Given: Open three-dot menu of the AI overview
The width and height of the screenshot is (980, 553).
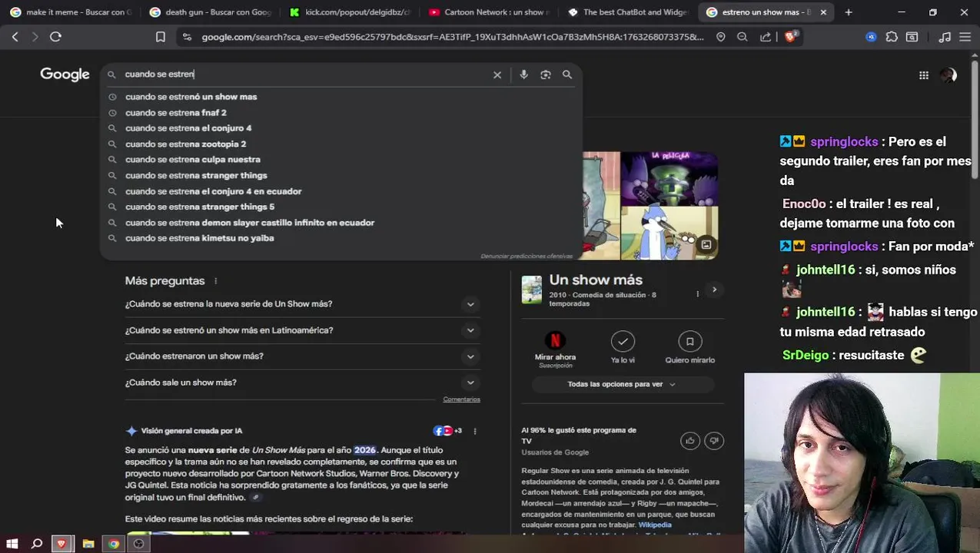Looking at the screenshot, I should click(x=474, y=431).
